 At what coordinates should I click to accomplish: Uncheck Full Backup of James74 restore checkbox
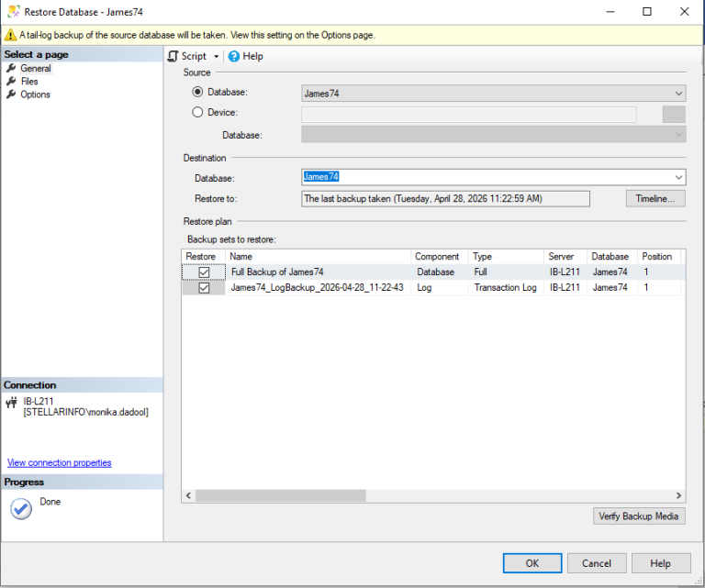(x=204, y=272)
